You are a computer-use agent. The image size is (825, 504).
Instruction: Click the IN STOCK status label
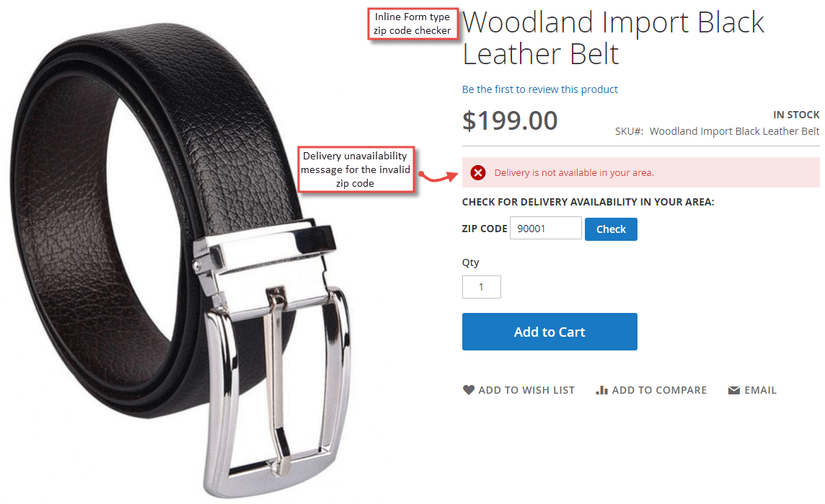coord(796,115)
